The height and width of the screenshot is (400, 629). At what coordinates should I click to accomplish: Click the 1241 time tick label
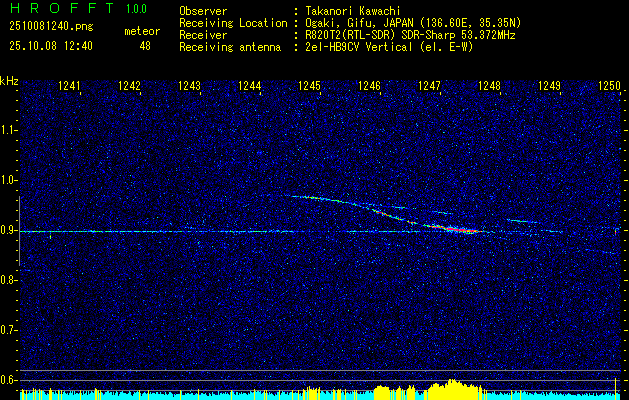[69, 86]
